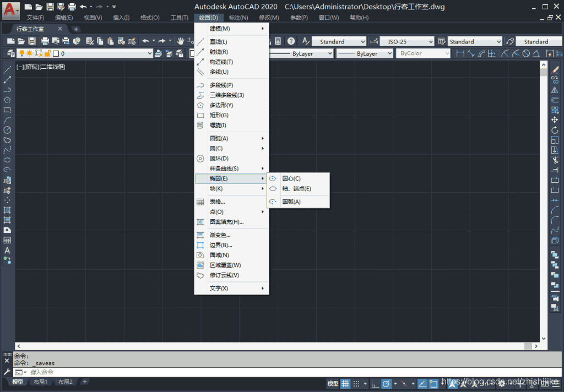
Task: Click the Pan hand icon in toolbar
Action: (181, 41)
